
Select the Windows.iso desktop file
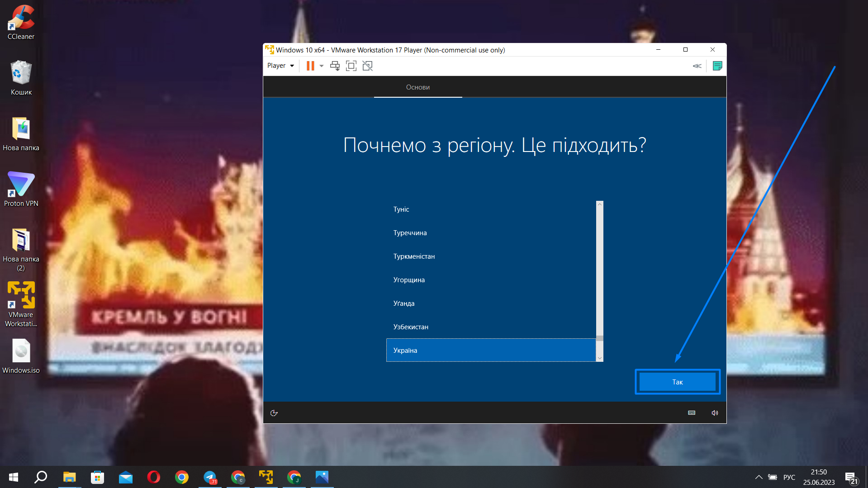point(21,356)
